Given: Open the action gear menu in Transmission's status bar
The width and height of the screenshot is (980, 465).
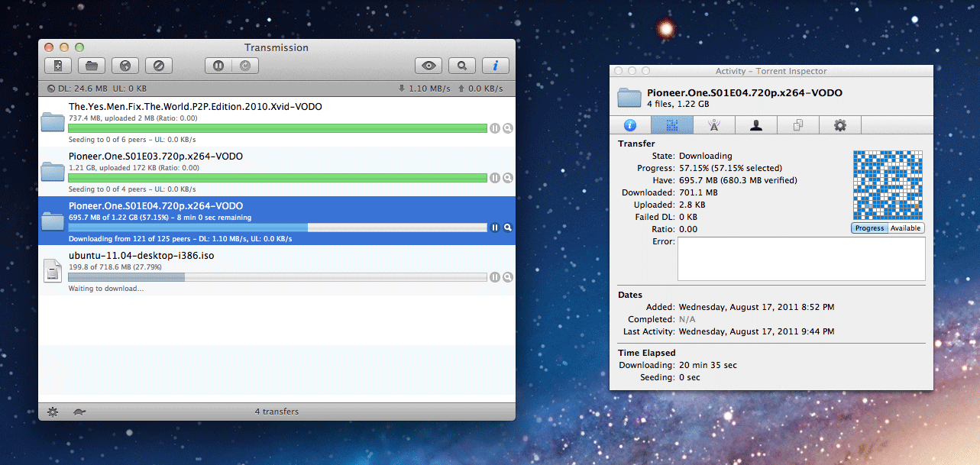Looking at the screenshot, I should click(52, 412).
